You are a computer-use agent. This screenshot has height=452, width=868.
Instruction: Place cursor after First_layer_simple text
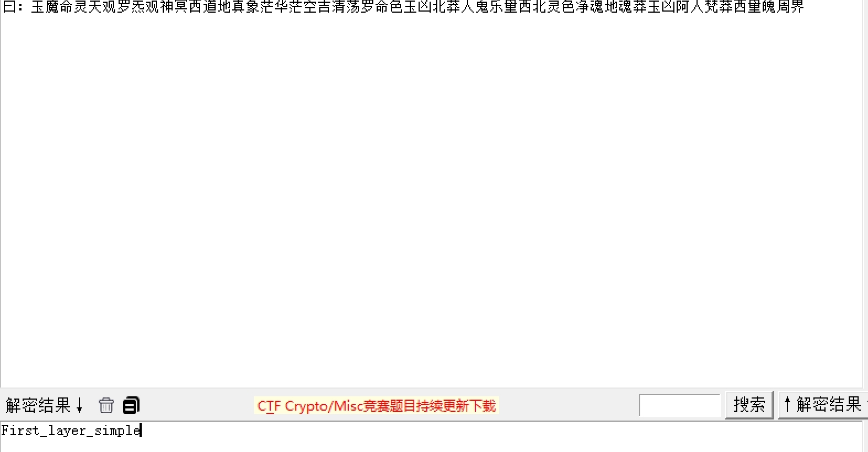pos(142,431)
